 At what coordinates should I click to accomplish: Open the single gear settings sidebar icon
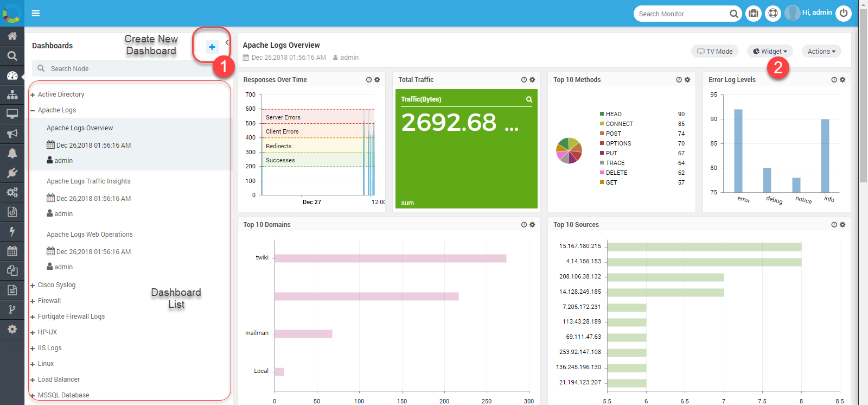click(12, 329)
